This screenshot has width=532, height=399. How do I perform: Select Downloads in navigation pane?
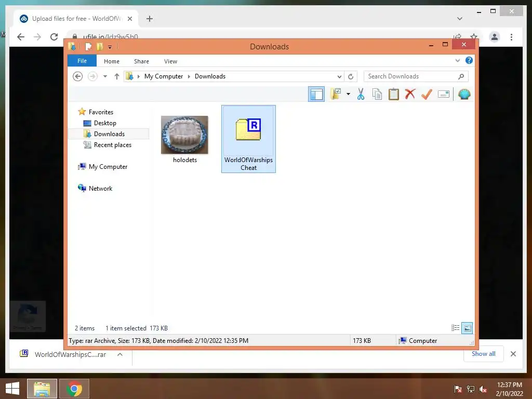pyautogui.click(x=109, y=134)
